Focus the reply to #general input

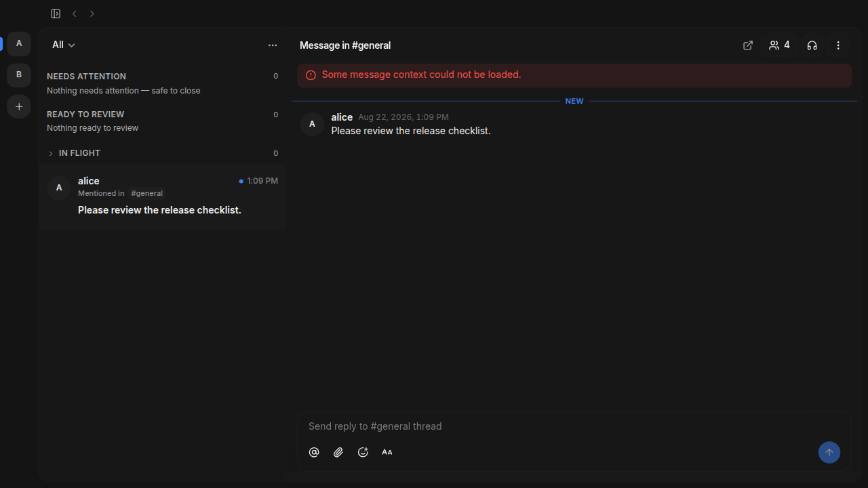(574, 426)
